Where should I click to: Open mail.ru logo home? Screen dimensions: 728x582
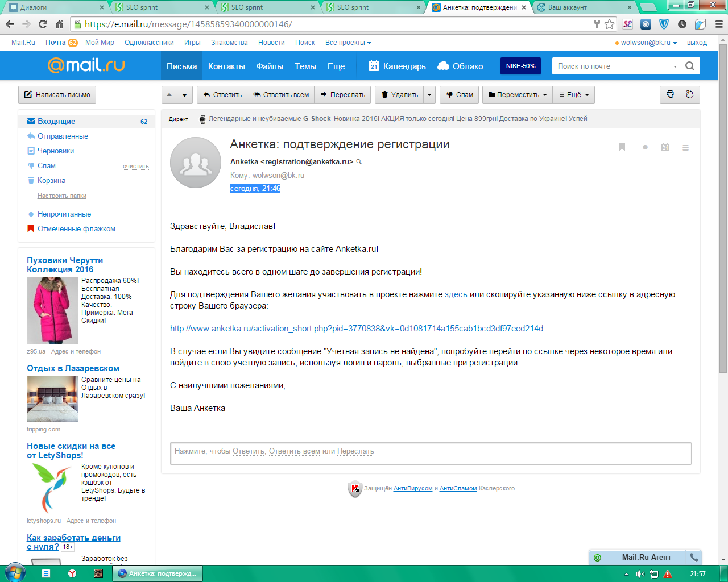[86, 65]
